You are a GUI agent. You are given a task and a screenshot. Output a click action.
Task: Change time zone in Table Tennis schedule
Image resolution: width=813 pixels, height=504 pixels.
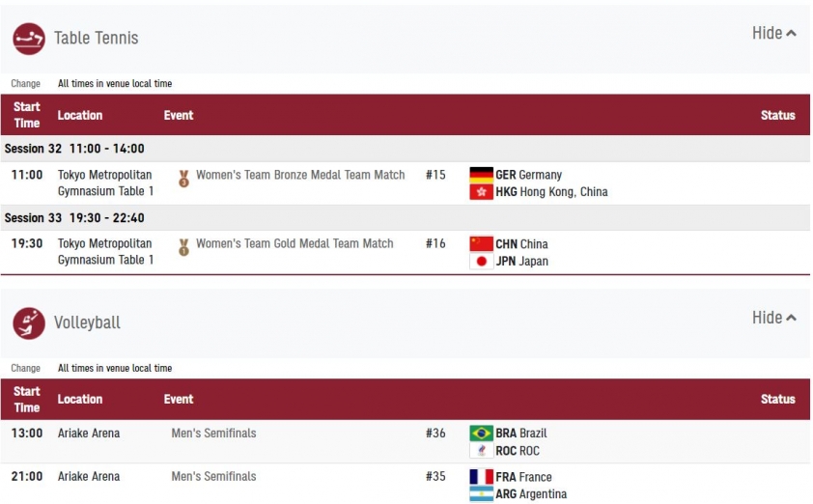25,83
